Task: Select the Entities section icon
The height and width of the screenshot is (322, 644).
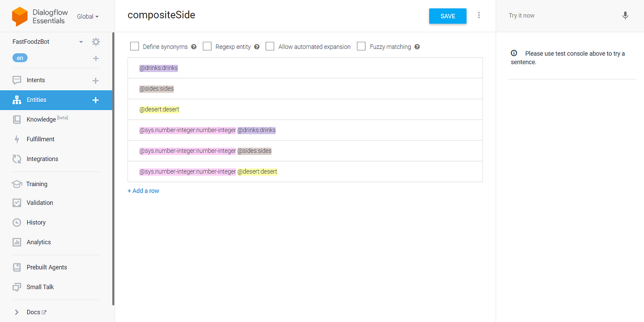Action: pyautogui.click(x=17, y=100)
